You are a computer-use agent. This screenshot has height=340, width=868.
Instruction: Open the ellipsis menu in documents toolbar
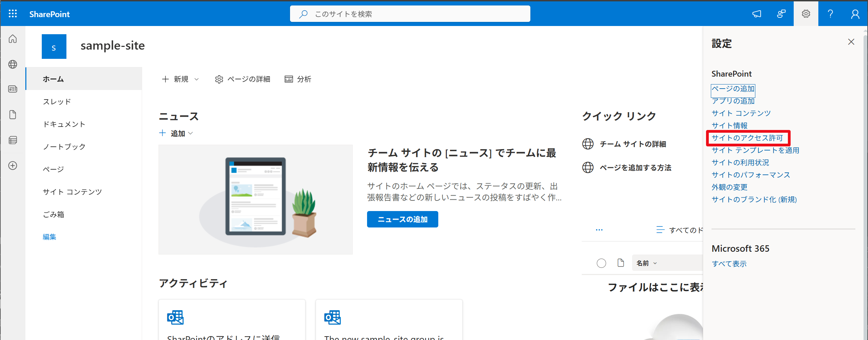[x=599, y=230]
